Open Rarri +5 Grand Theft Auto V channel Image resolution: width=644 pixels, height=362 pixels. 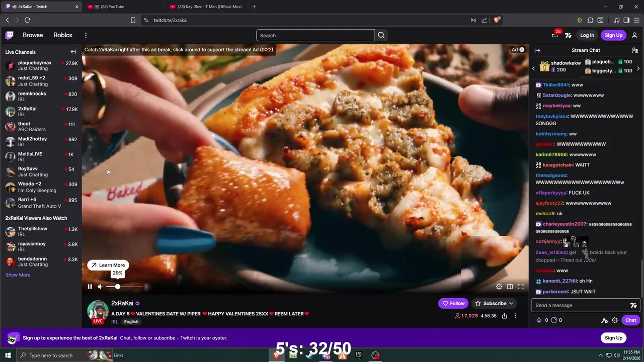41,203
